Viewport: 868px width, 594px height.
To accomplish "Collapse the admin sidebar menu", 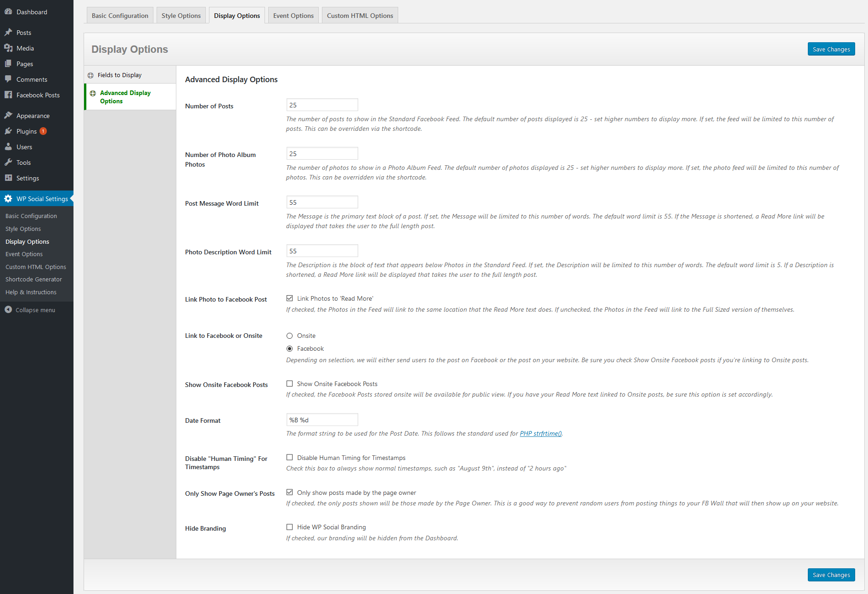I will coord(30,310).
